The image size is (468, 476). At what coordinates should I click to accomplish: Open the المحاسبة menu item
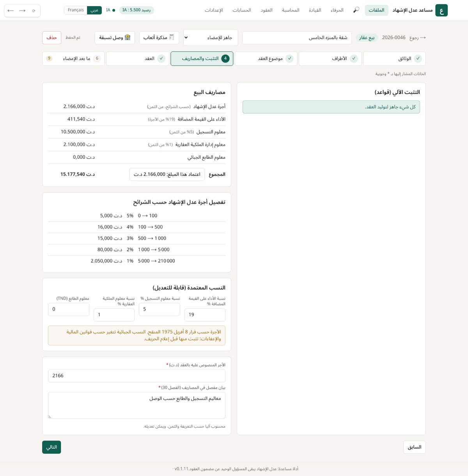click(291, 10)
